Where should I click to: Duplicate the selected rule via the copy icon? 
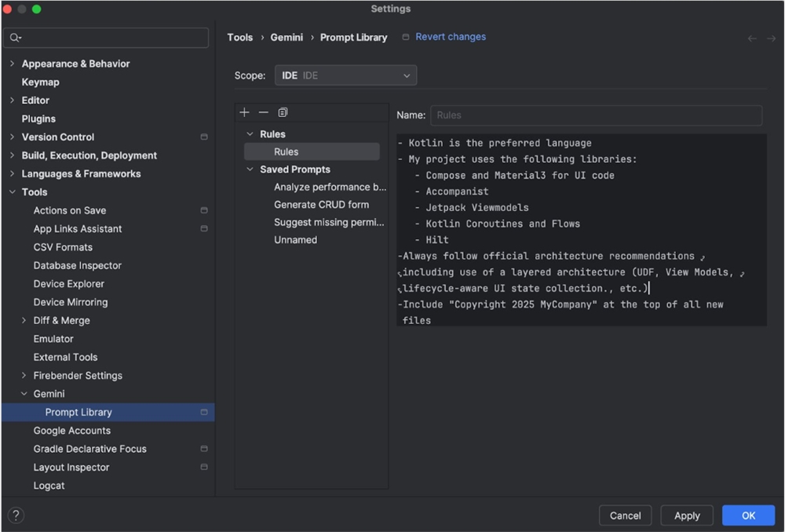(x=283, y=112)
